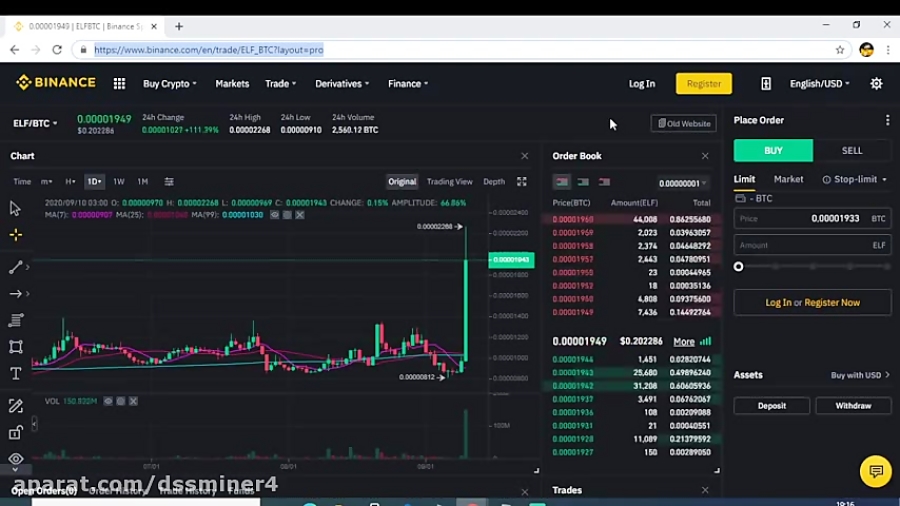900x506 pixels.
Task: Switch chart to Depth view
Action: 494,182
